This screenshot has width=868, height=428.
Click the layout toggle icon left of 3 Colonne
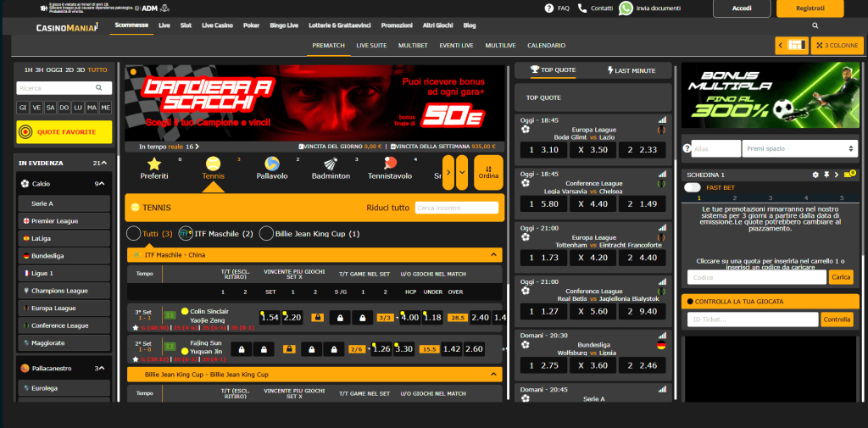(792, 46)
